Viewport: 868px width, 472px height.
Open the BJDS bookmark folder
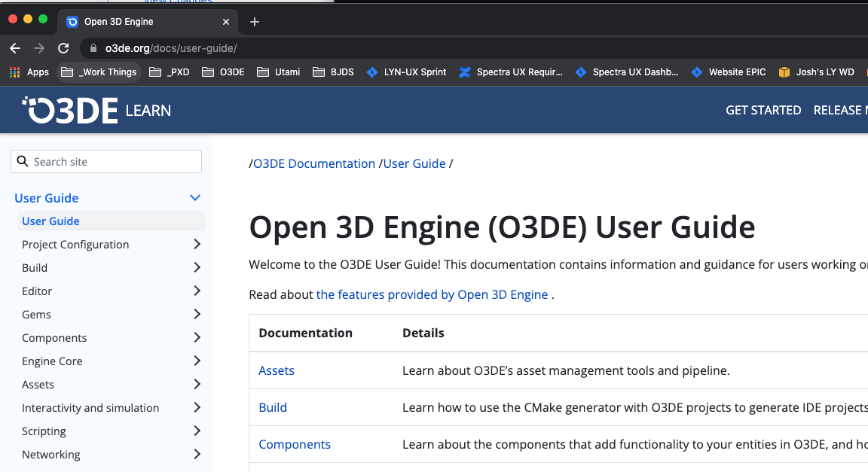[x=333, y=72]
